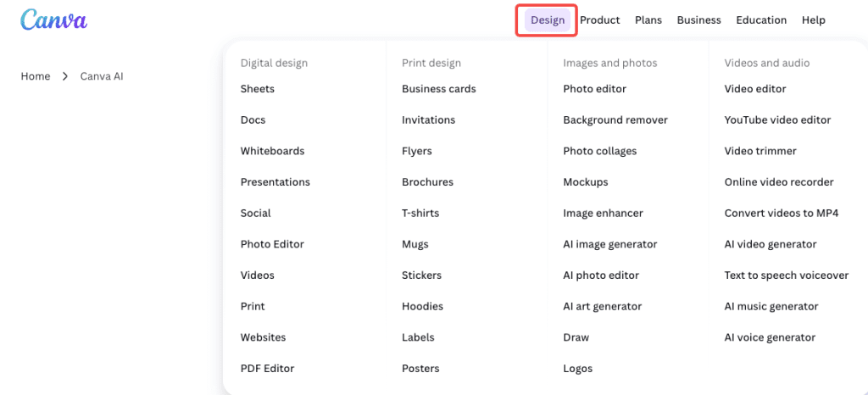The image size is (868, 395).
Task: Click the Canva AI breadcrumb
Action: pyautogui.click(x=102, y=76)
